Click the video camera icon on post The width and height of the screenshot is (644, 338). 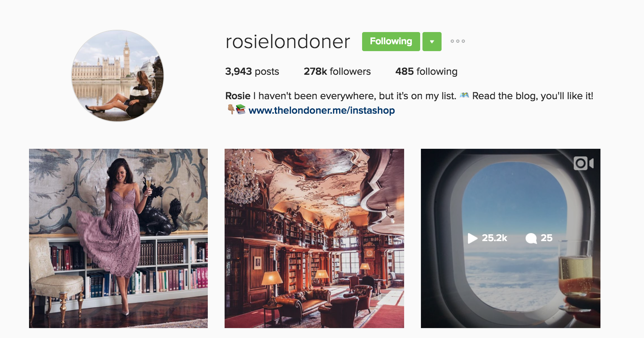[x=584, y=163]
